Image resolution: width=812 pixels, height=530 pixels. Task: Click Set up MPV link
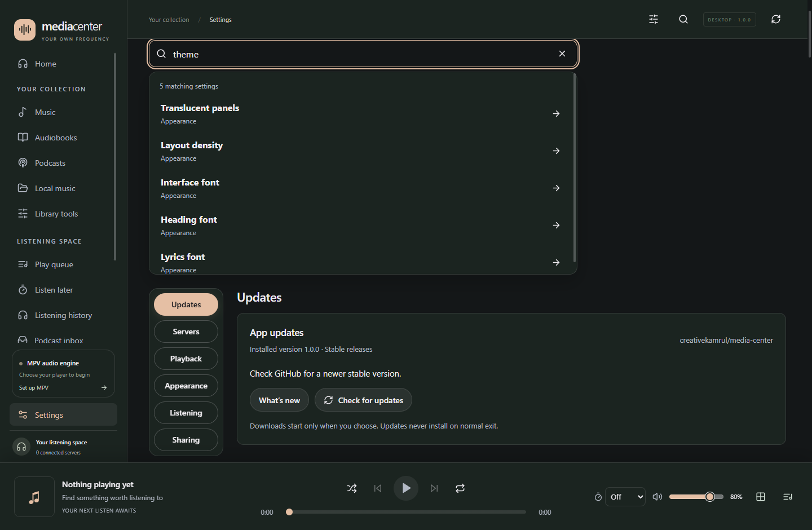[63, 388]
